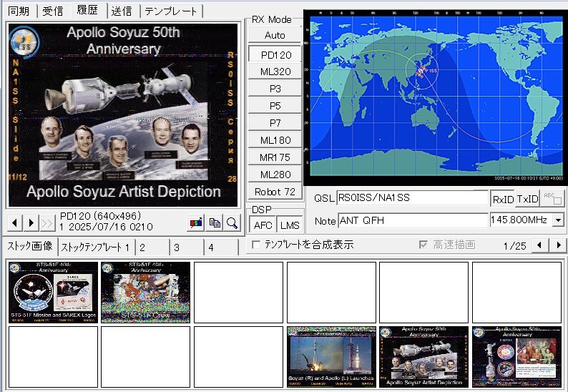
Task: Select MR175 RX mode
Action: [x=275, y=157]
